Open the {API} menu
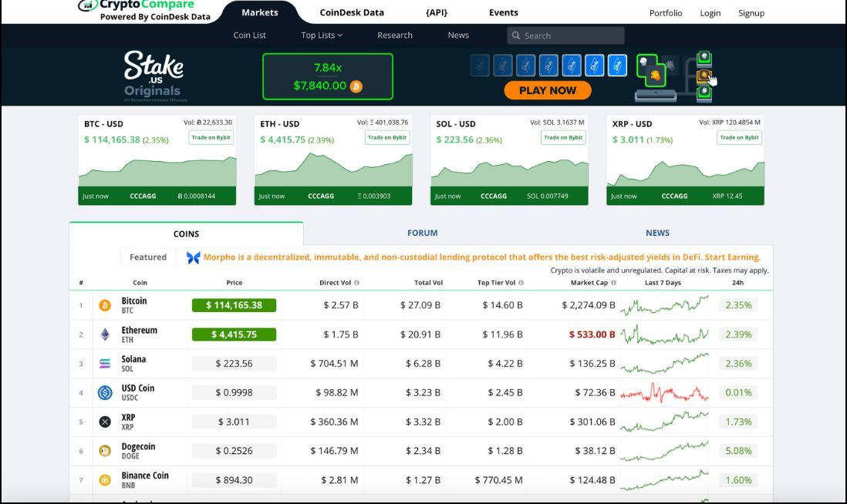 (x=437, y=12)
